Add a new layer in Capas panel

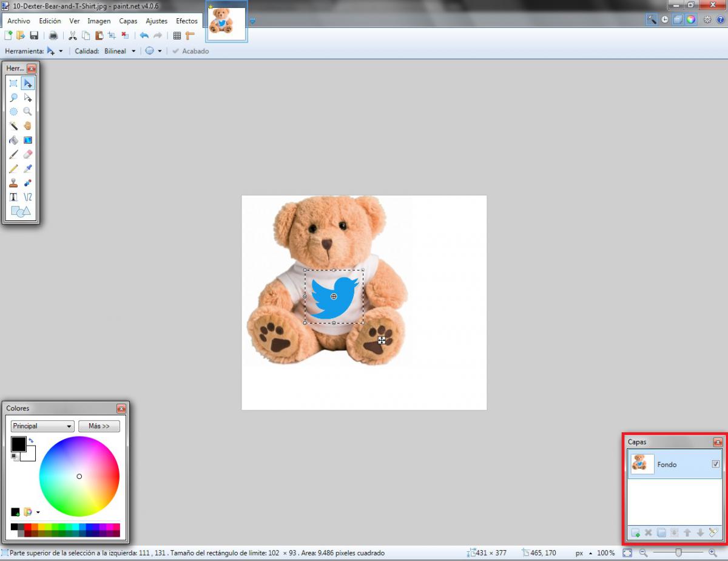(x=635, y=532)
